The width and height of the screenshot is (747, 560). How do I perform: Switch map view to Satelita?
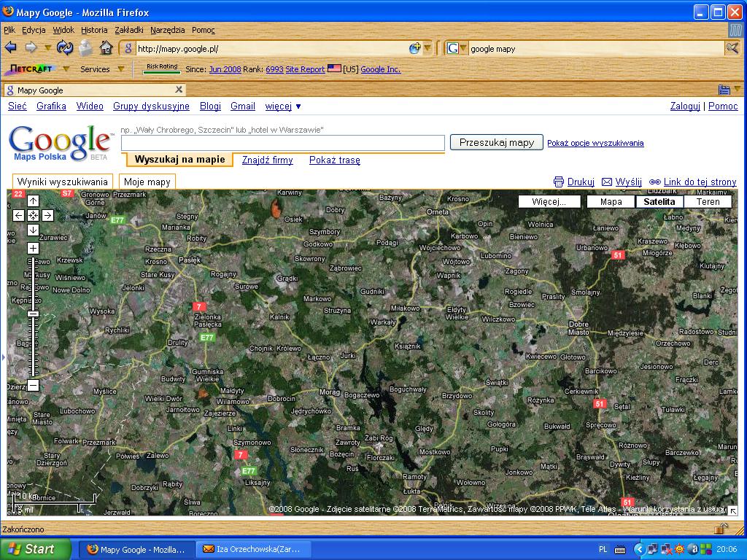659,202
